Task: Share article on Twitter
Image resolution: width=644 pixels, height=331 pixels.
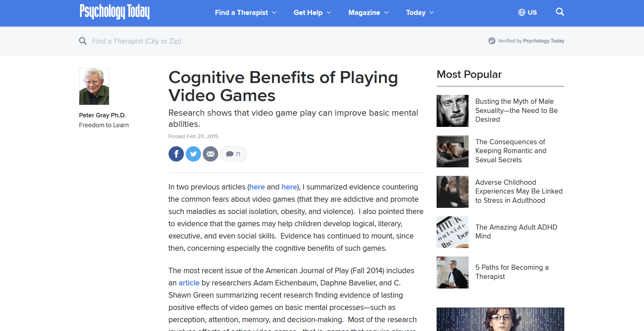Action: (x=193, y=154)
